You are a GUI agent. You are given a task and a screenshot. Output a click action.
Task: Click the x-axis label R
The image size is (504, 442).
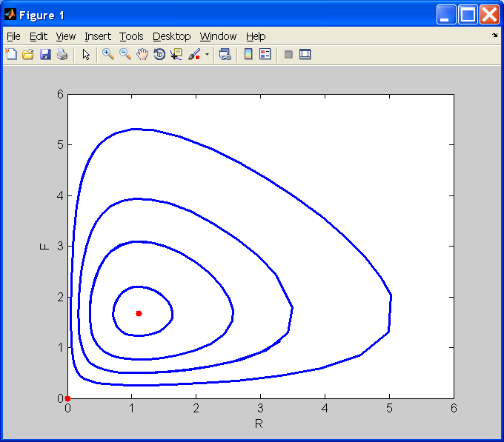tap(259, 423)
